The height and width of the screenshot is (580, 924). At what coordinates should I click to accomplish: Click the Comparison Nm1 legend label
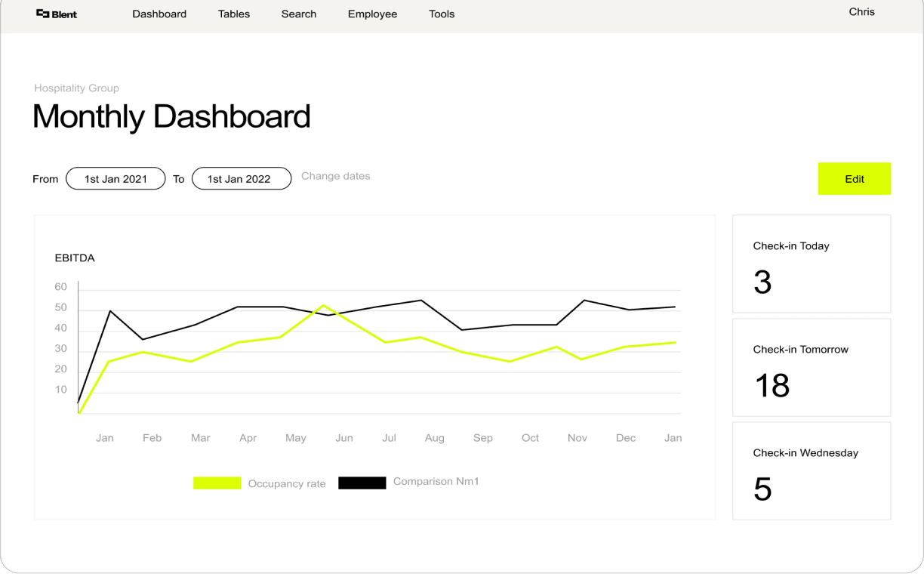pyautogui.click(x=436, y=482)
